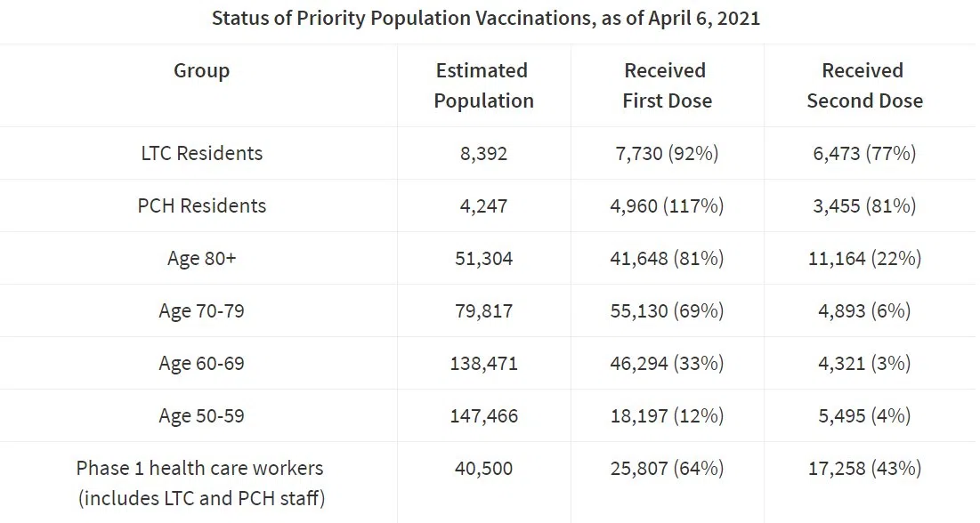The image size is (980, 523).
Task: Click the 4,960 (117%) first dose cell
Action: click(667, 205)
